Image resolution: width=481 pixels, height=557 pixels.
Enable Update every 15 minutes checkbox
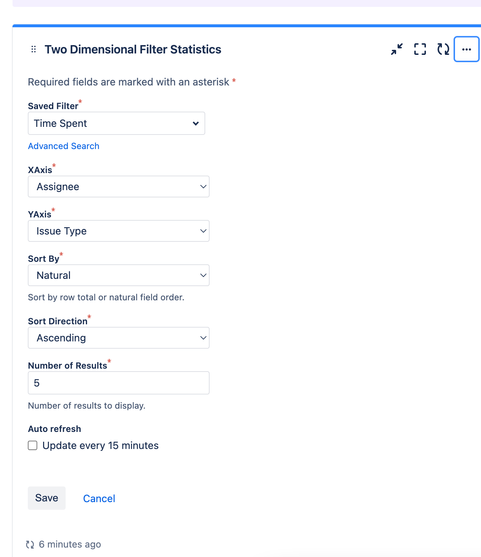click(33, 445)
